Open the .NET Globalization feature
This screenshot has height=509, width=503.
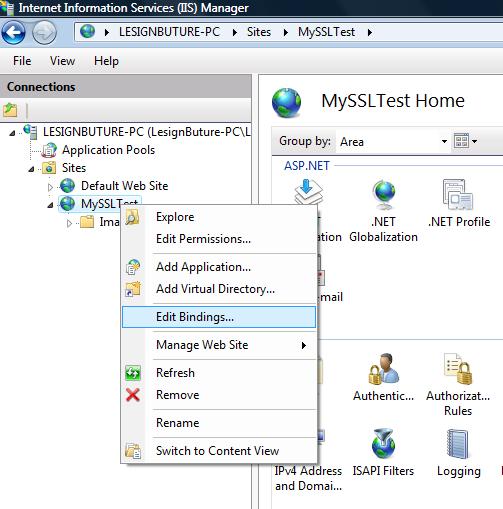click(383, 211)
